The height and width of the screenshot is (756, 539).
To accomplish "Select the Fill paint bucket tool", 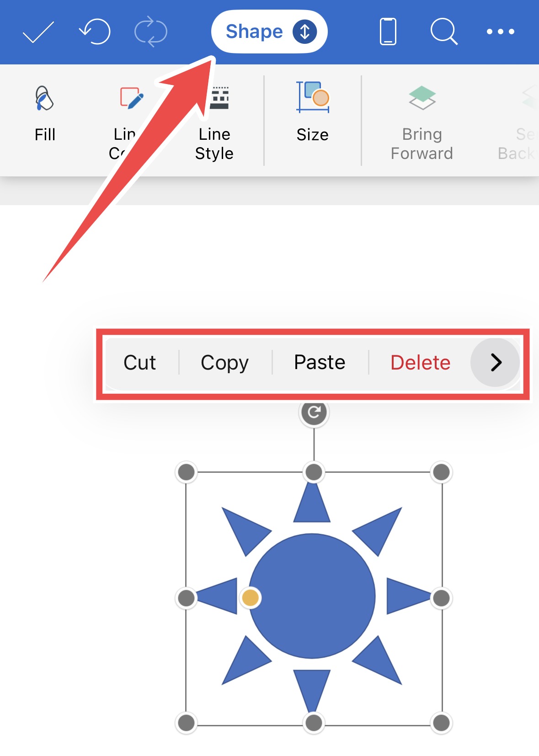I will 45,114.
